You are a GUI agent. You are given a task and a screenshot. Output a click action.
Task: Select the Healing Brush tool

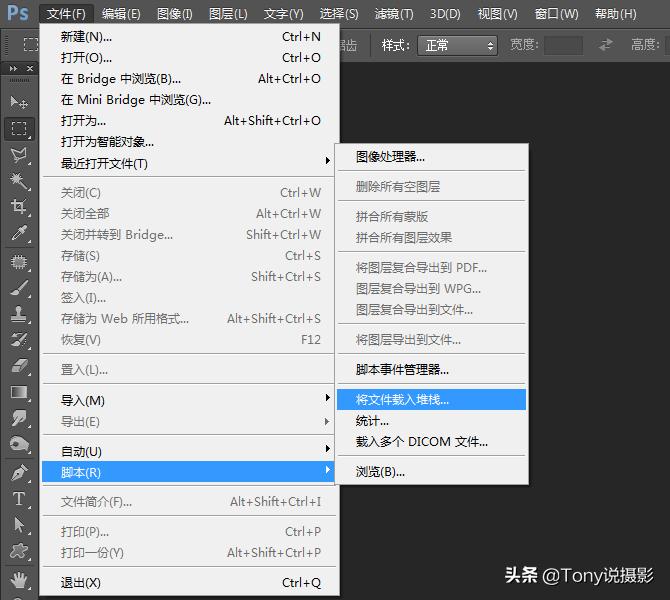19,262
